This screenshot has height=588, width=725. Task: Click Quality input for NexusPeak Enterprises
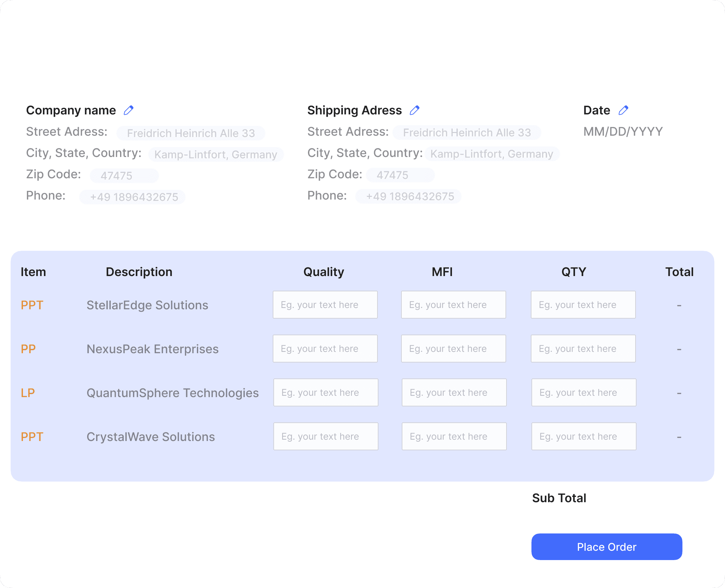325,349
